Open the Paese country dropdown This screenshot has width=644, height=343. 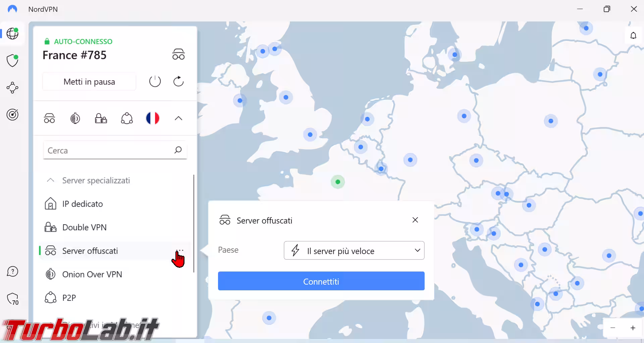pyautogui.click(x=354, y=250)
